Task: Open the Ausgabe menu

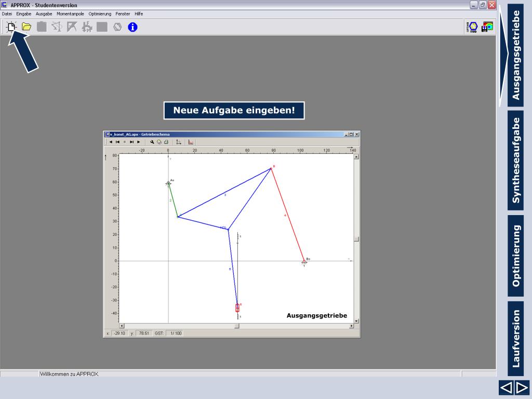Action: click(44, 14)
